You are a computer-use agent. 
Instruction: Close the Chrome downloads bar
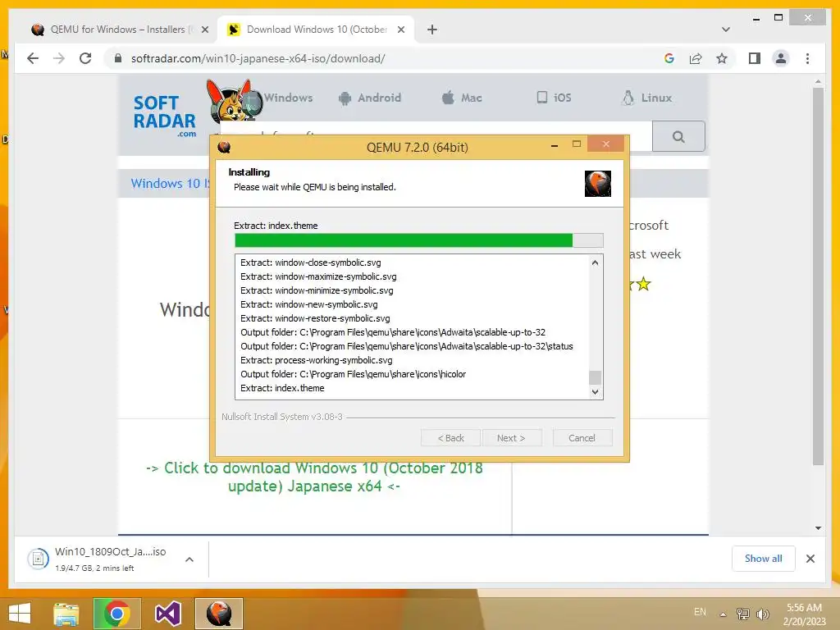(x=810, y=558)
